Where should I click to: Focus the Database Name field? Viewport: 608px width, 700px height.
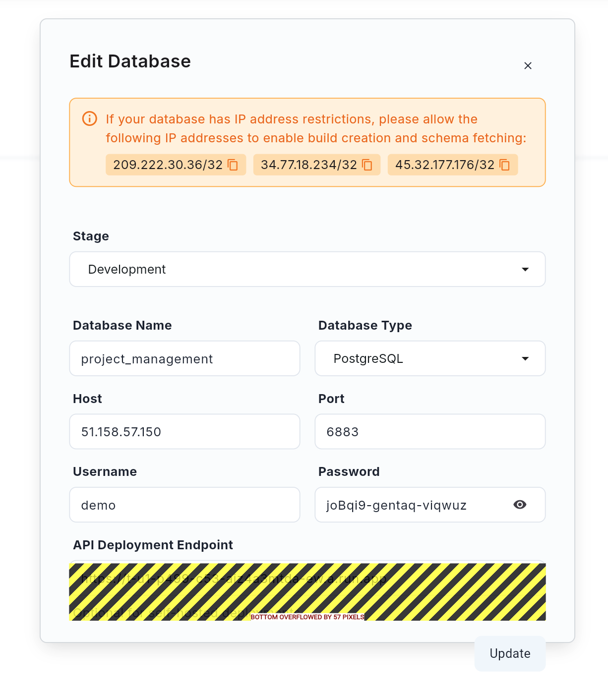[x=184, y=358]
